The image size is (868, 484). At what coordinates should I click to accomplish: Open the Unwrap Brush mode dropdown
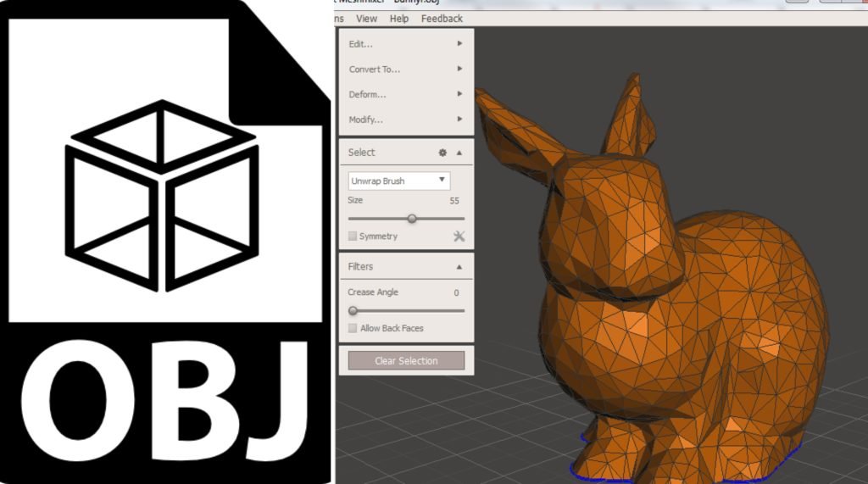click(x=398, y=181)
